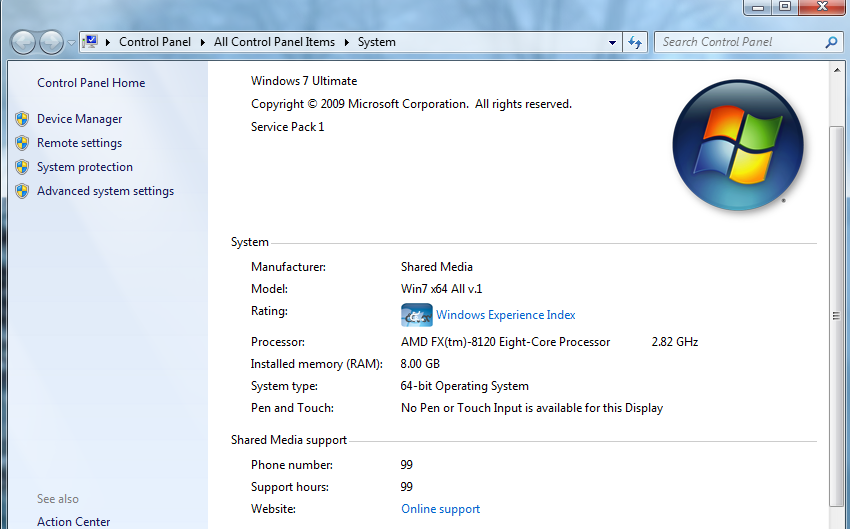
Task: Click the Installed memory (RAM) label
Action: [x=317, y=364]
